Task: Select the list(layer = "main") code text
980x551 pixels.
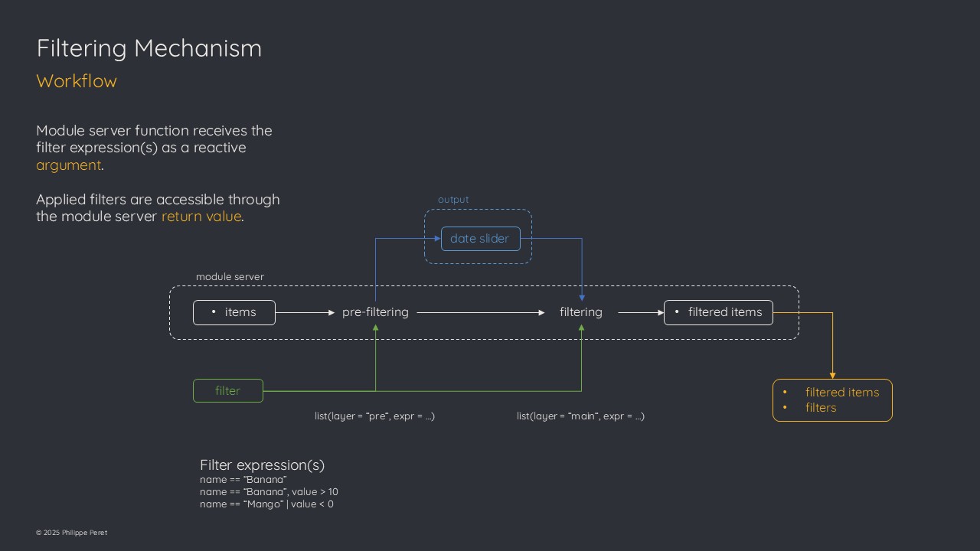Action: (580, 416)
